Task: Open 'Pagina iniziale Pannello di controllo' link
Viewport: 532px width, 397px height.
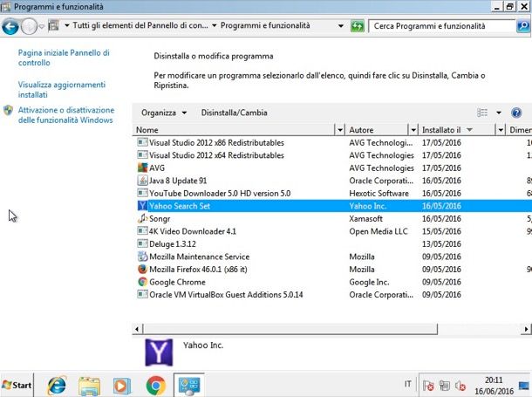Action: [64, 58]
